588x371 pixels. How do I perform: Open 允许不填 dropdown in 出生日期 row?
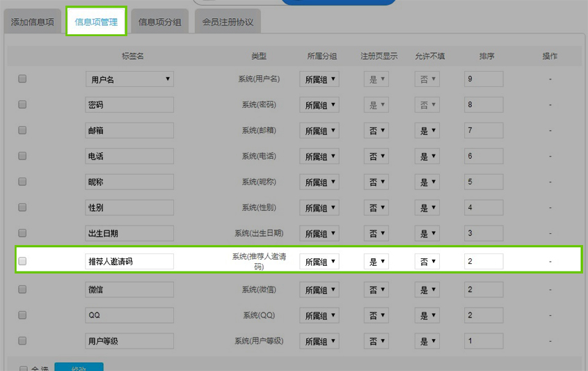point(427,233)
